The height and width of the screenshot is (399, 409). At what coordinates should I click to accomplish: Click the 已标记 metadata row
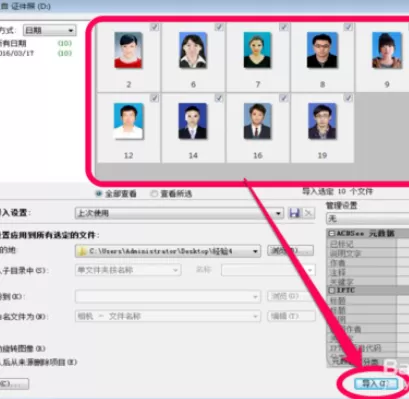pos(367,244)
